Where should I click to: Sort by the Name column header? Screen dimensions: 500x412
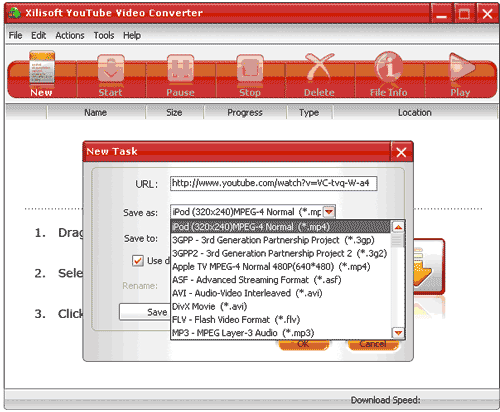click(96, 113)
